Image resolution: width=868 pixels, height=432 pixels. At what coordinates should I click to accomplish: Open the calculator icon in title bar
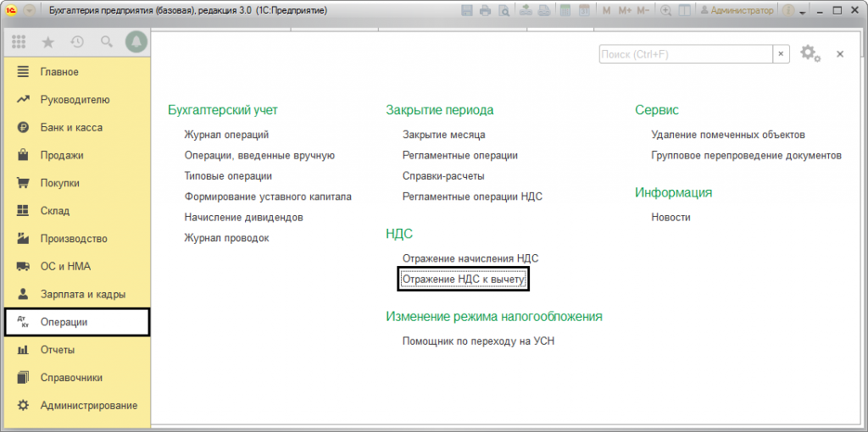564,11
